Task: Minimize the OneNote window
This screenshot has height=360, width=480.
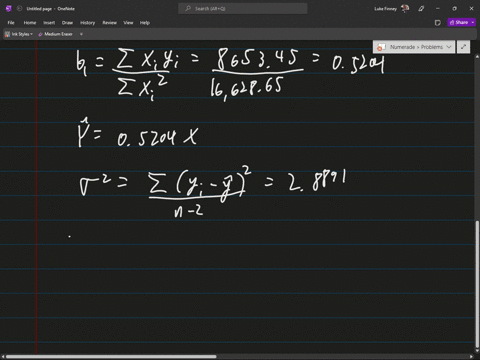Action: tap(438, 9)
